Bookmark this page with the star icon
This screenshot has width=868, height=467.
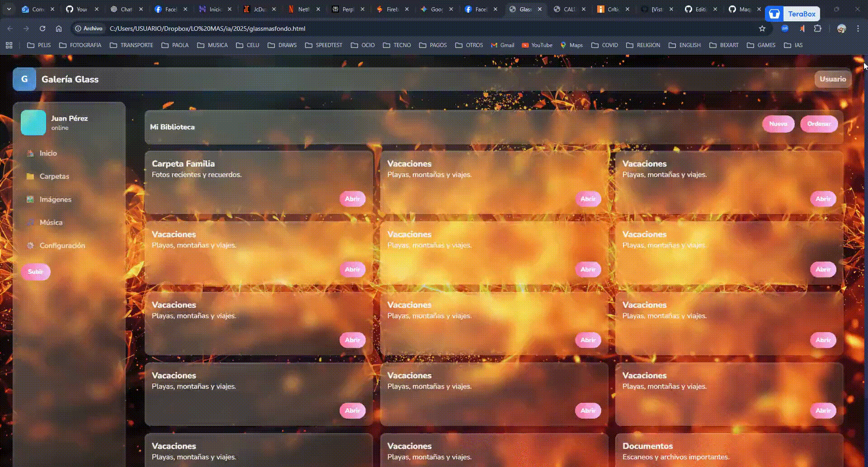click(x=762, y=29)
